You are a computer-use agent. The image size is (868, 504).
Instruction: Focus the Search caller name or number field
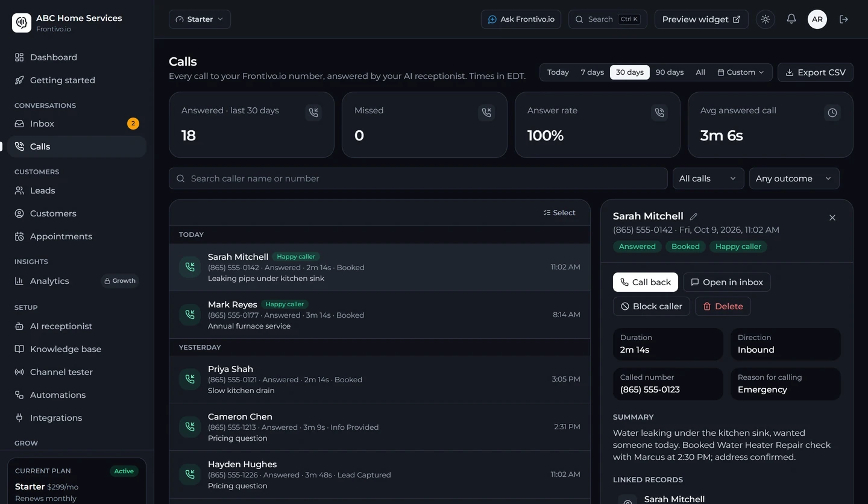tap(418, 178)
